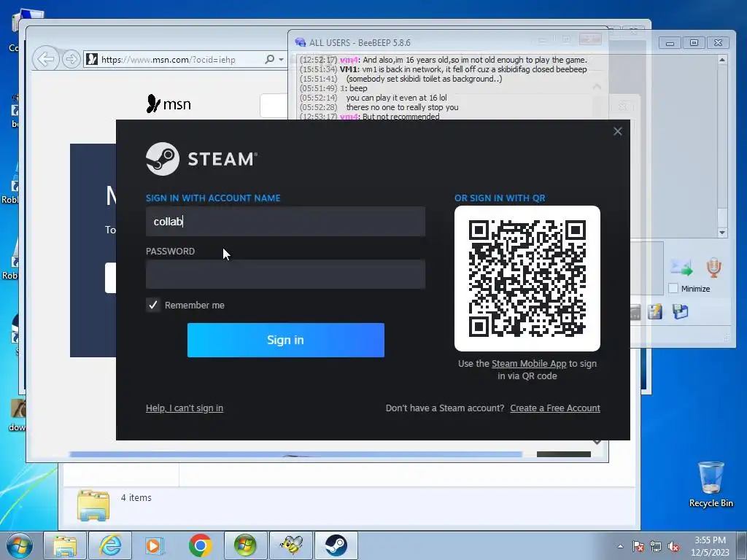
Task: Click chat line '(somebody set skibidi toilet as background..)'
Action: click(424, 79)
